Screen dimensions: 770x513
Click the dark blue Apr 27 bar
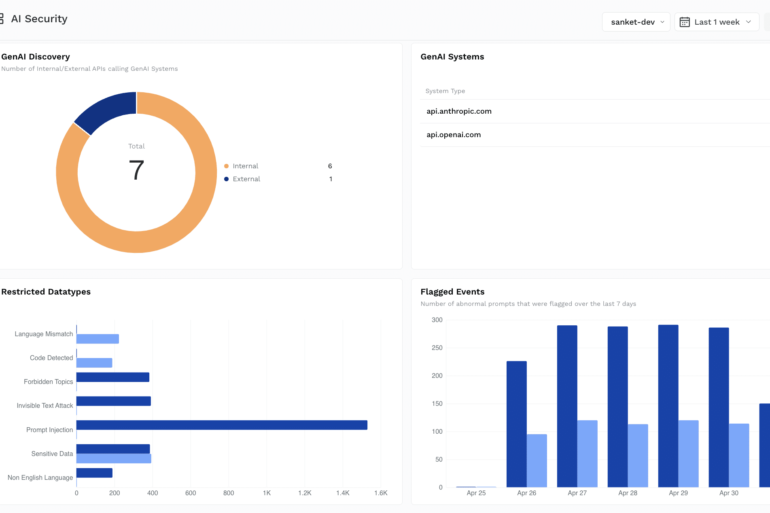(567, 406)
